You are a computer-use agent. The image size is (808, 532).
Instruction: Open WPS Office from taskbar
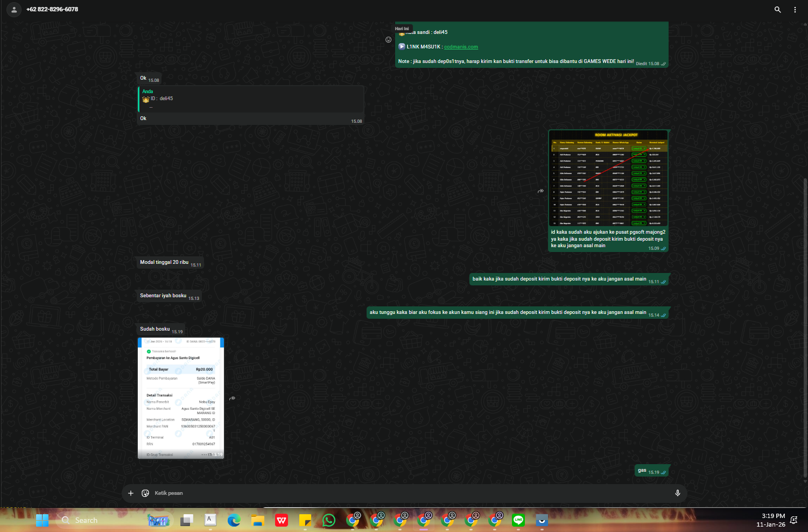tap(282, 520)
